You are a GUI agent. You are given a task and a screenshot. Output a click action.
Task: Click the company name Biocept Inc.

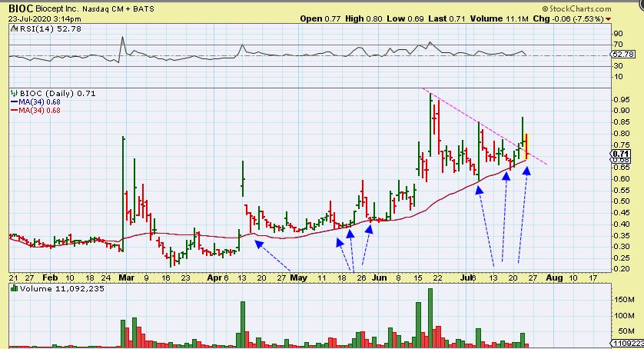pyautogui.click(x=57, y=8)
